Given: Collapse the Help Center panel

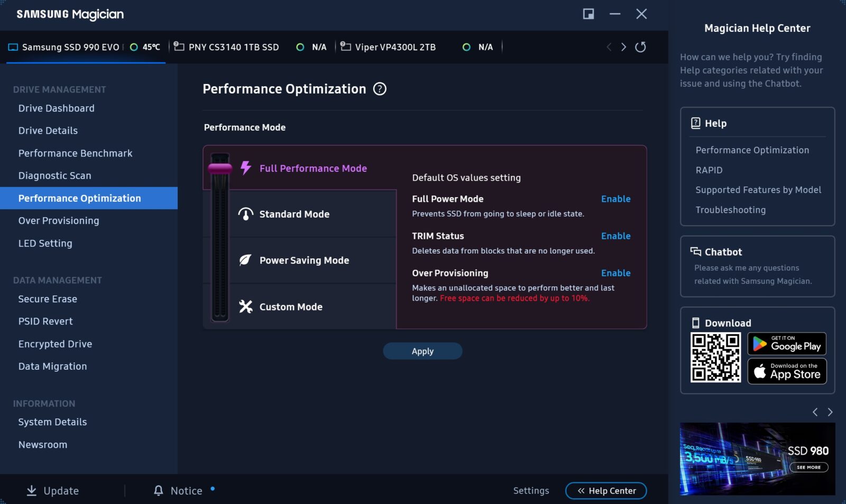Looking at the screenshot, I should click(x=606, y=491).
